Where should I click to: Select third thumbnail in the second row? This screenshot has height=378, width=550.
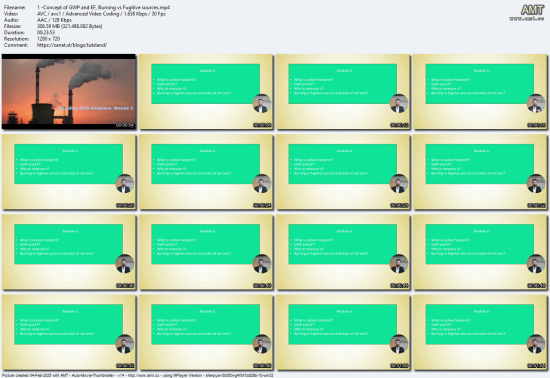tap(343, 172)
